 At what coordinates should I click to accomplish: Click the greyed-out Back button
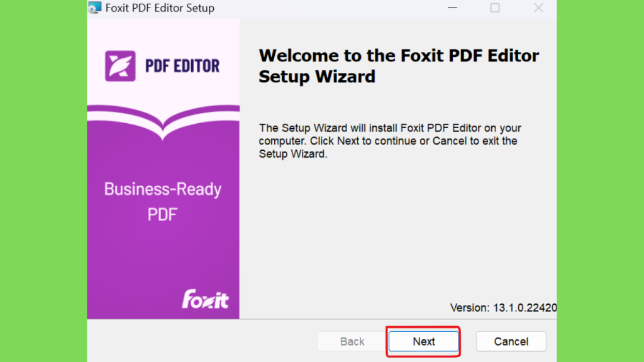[352, 341]
